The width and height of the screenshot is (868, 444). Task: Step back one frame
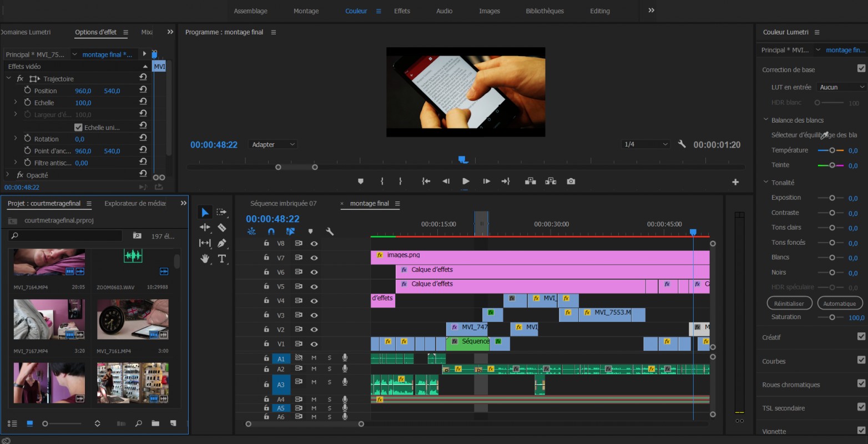(x=446, y=181)
